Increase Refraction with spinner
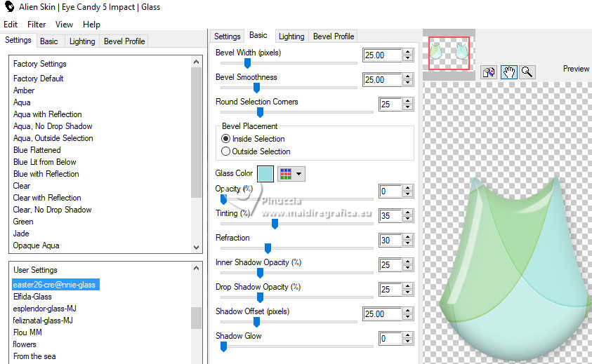592x364 pixels. (x=407, y=237)
